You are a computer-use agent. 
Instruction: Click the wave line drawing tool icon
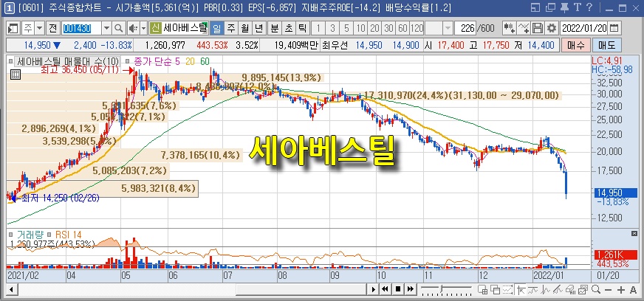click(532, 289)
